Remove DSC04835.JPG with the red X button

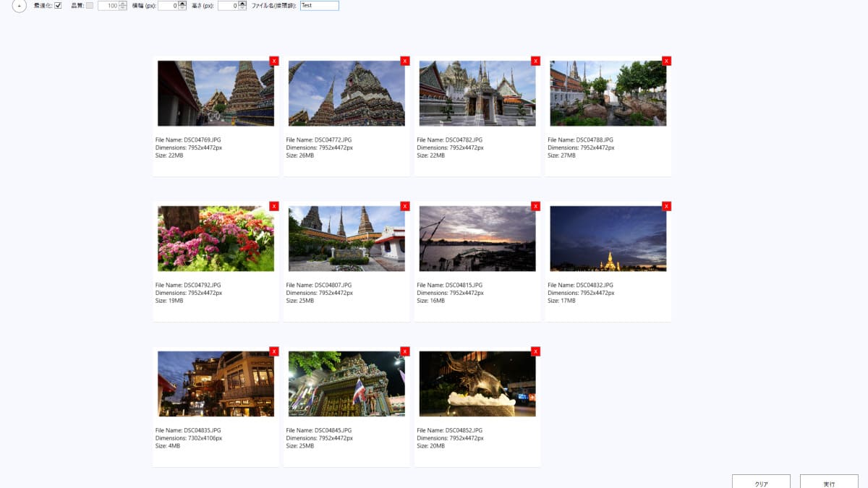click(273, 352)
